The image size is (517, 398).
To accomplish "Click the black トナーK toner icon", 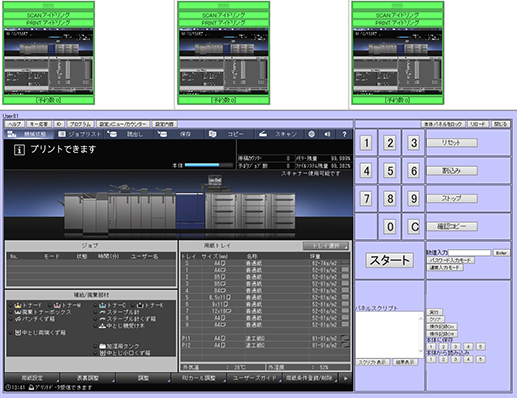I will tap(140, 305).
